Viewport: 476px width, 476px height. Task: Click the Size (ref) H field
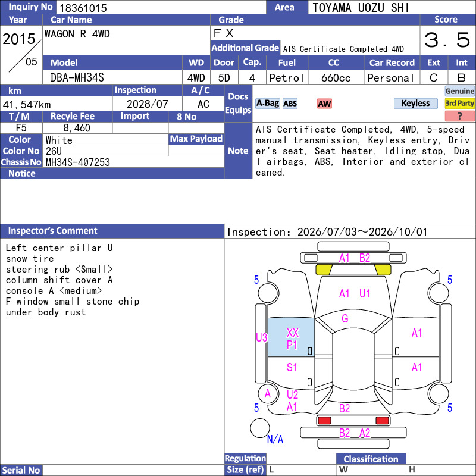click(x=441, y=469)
